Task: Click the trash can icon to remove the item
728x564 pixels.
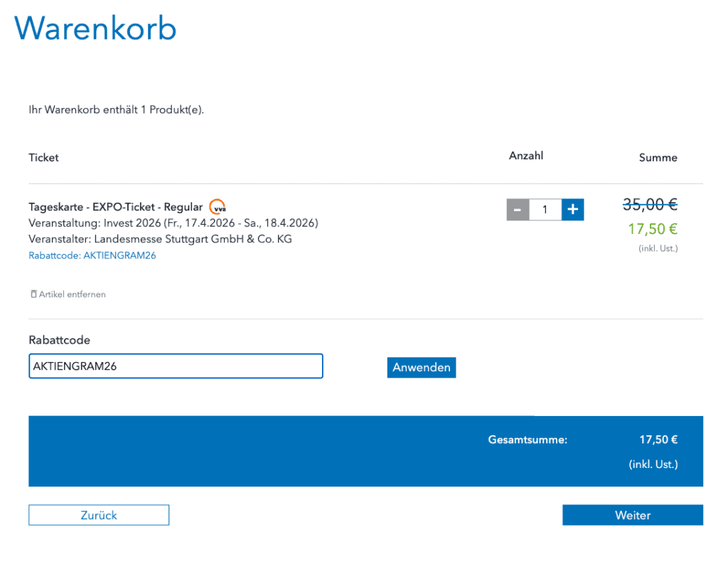Action: coord(33,294)
